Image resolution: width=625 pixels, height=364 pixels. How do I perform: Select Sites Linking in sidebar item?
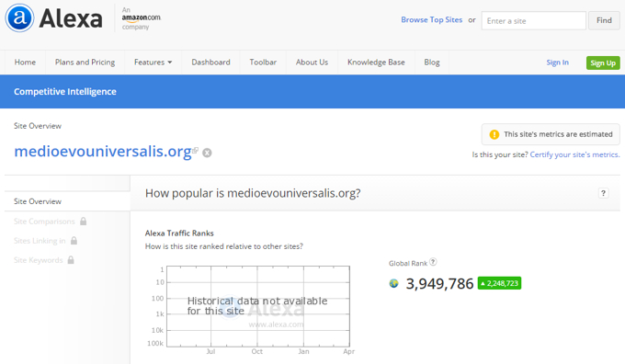(40, 241)
